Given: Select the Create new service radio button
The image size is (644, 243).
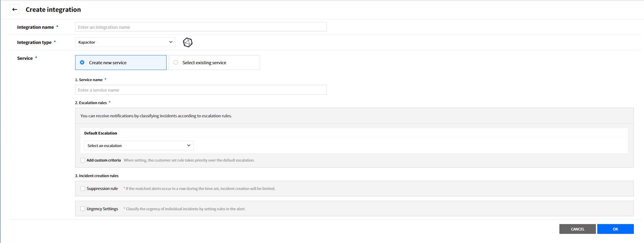Looking at the screenshot, I should (x=82, y=63).
